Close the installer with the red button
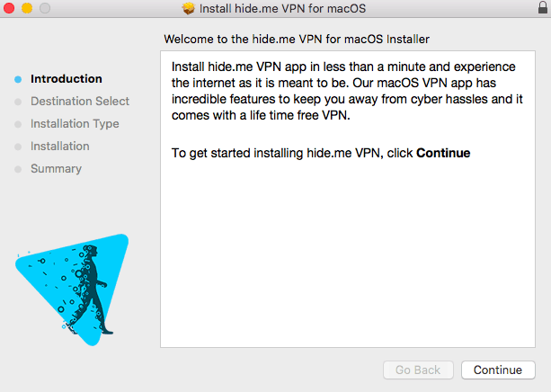 [9, 8]
